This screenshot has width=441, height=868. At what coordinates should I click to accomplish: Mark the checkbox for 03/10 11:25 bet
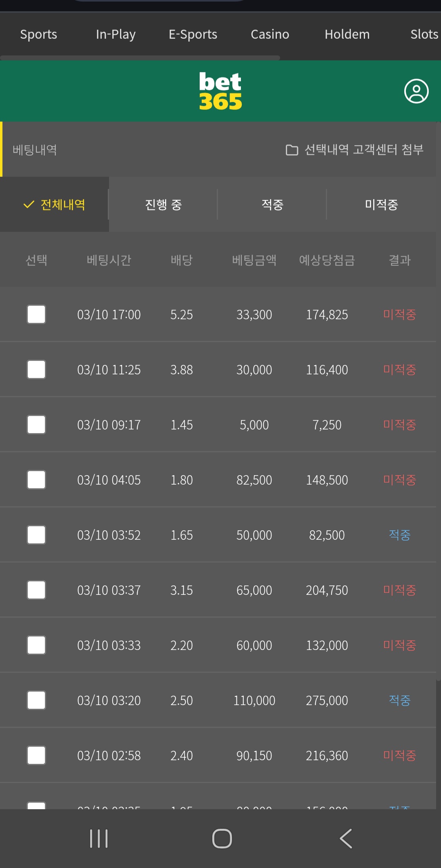tap(36, 369)
